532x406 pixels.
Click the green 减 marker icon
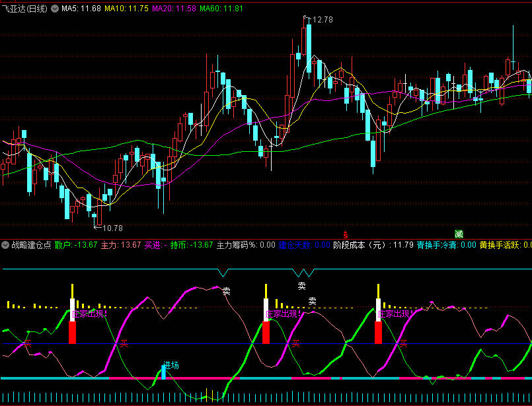[459, 234]
